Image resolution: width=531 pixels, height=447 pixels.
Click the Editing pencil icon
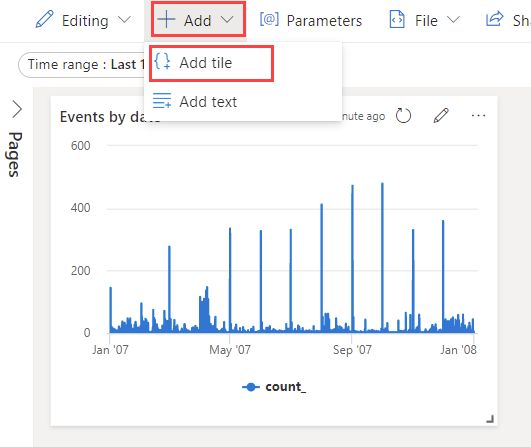[44, 19]
